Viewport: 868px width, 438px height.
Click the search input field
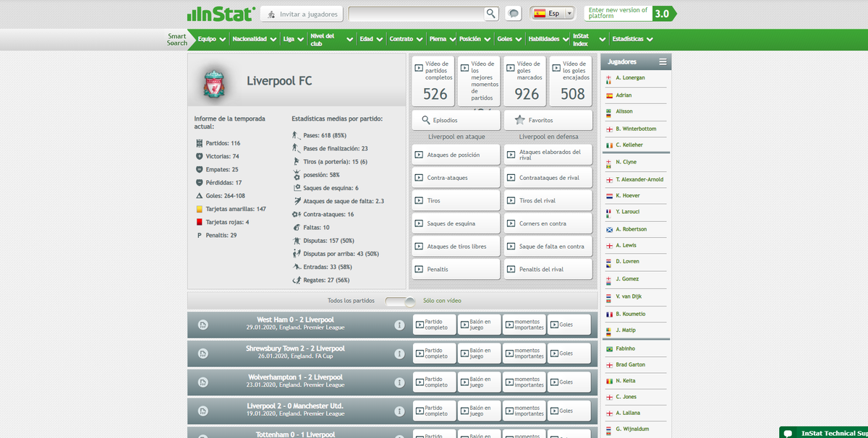tap(416, 14)
